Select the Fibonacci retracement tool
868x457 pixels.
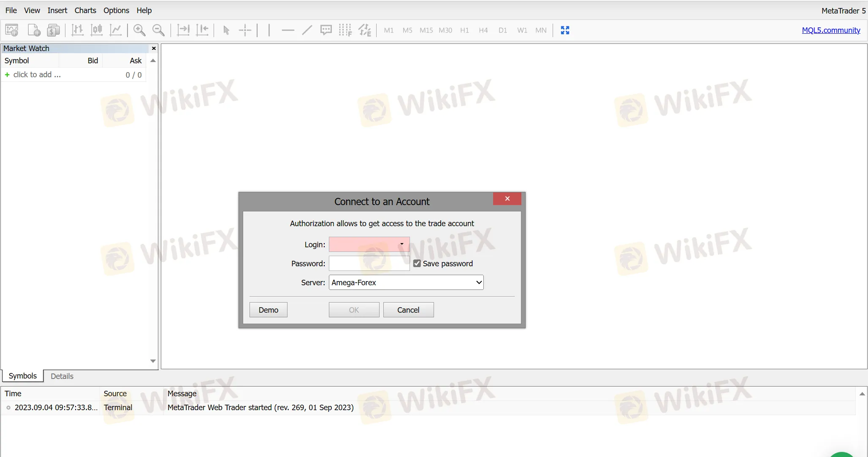[x=345, y=30]
